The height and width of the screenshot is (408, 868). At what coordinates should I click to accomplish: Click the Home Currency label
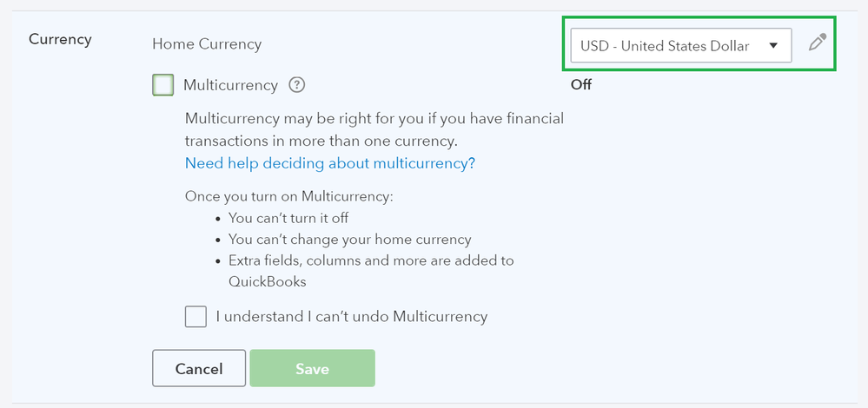coord(207,43)
